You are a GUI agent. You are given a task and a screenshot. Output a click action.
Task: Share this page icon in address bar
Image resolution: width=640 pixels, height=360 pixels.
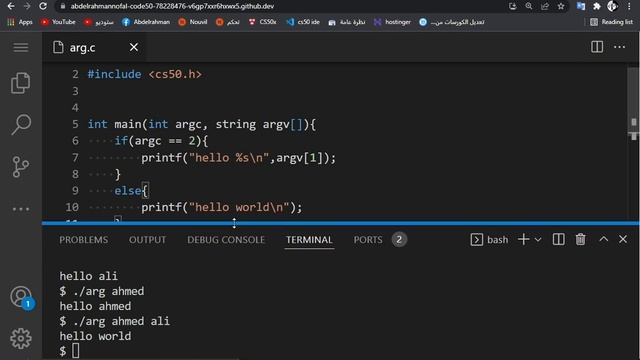pos(545,6)
